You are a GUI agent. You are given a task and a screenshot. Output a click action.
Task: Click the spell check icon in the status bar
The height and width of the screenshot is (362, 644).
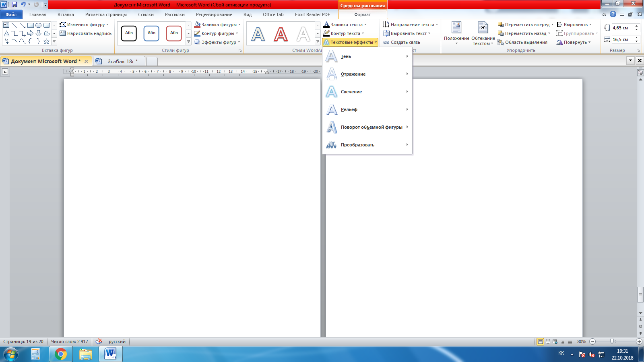click(99, 341)
